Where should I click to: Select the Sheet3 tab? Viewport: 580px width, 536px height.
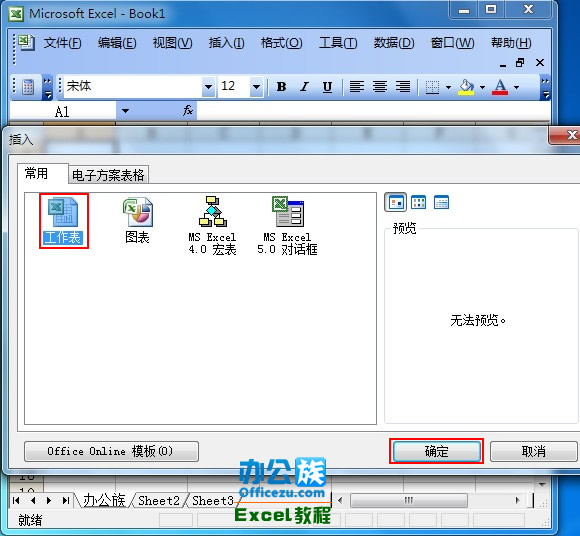point(213,500)
